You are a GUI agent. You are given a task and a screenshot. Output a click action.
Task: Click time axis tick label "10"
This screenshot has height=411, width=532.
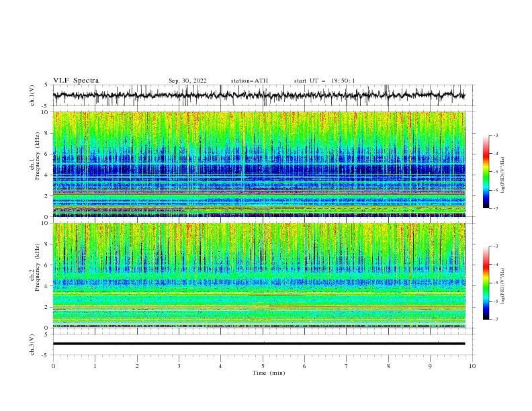pyautogui.click(x=472, y=366)
